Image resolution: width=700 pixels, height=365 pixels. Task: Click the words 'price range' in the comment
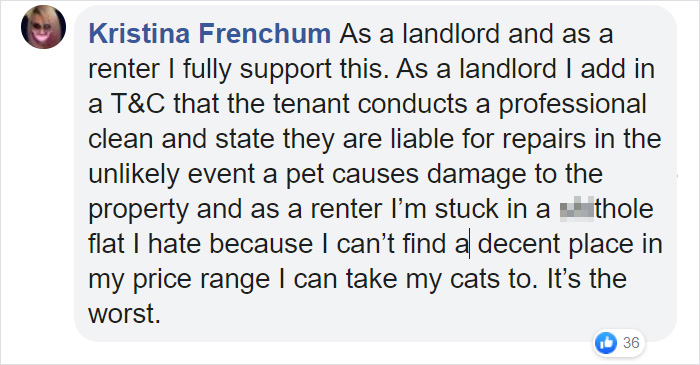tap(201, 281)
